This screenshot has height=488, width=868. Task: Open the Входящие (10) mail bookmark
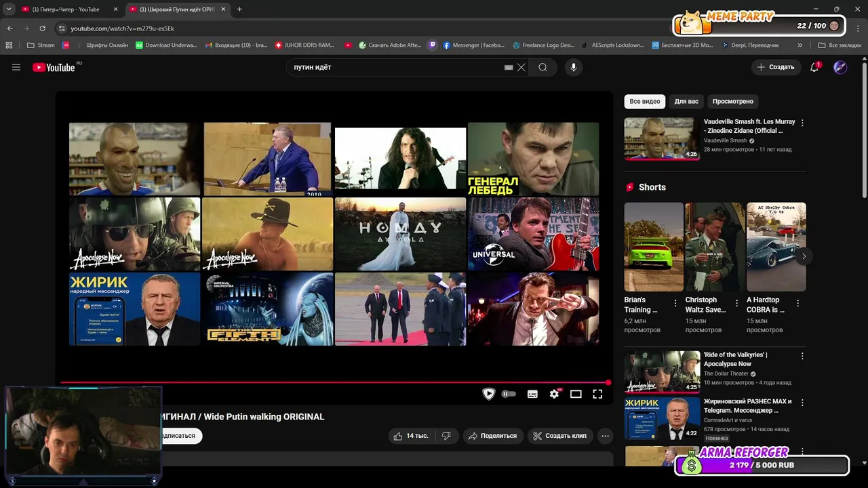[x=235, y=45]
